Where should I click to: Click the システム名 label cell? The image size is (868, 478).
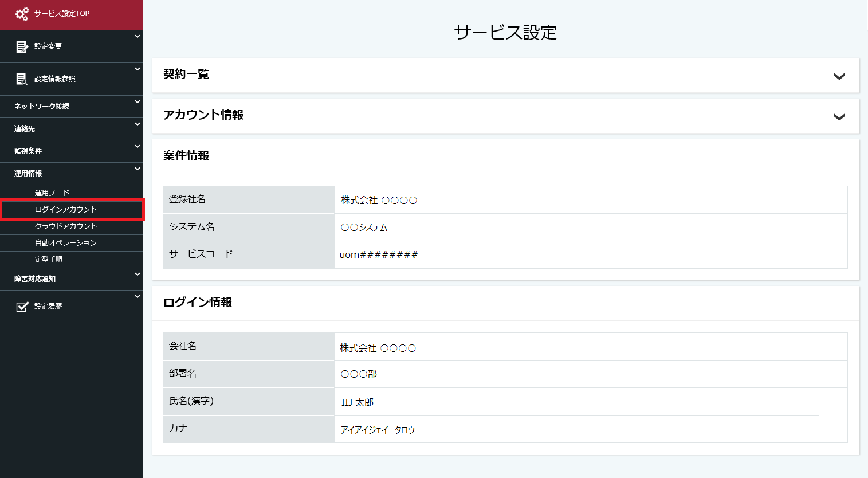pos(249,227)
